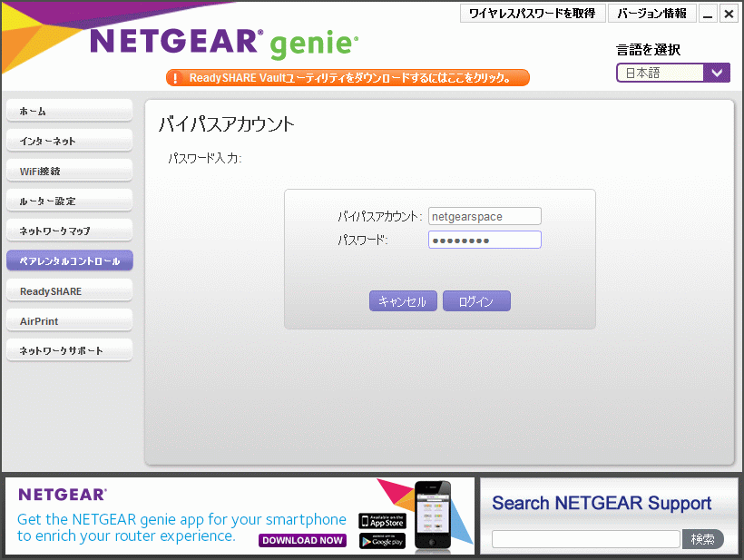Click the バイパスアカウント username field

[x=485, y=216]
